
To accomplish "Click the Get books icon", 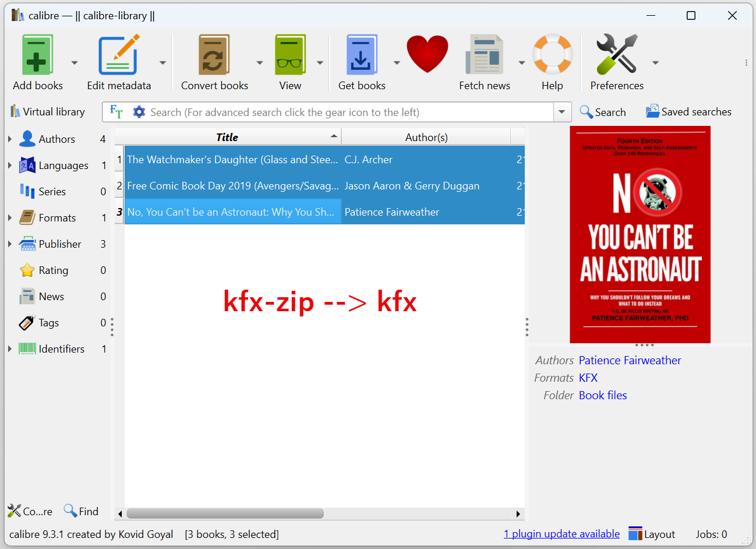I will (362, 54).
